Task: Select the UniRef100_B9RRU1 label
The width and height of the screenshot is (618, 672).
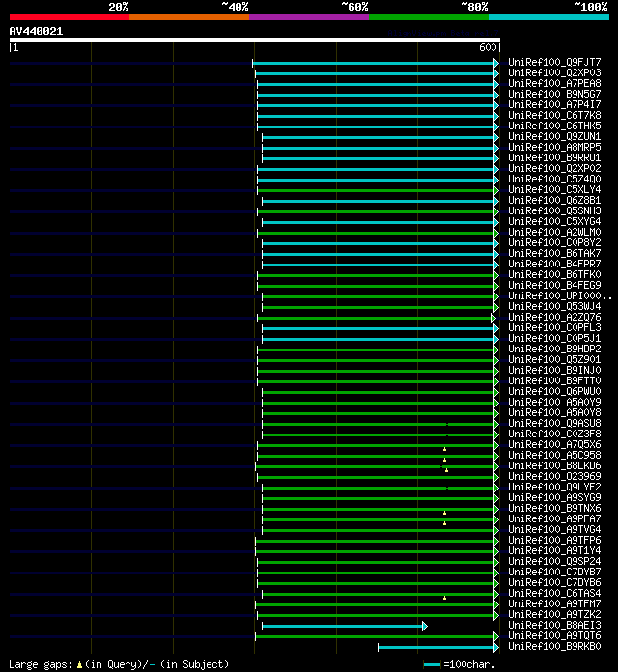Action: pyautogui.click(x=554, y=157)
